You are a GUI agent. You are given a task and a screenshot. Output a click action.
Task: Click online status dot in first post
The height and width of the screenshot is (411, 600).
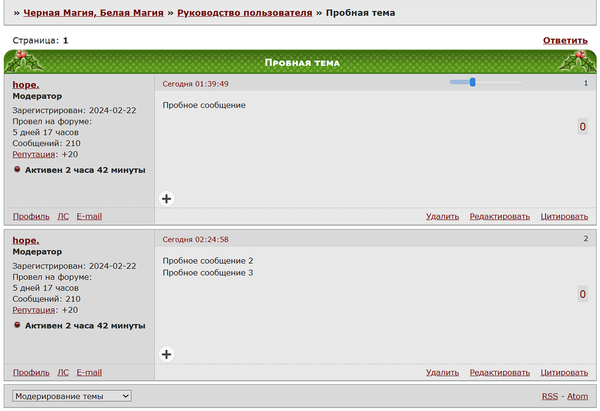[x=17, y=170]
